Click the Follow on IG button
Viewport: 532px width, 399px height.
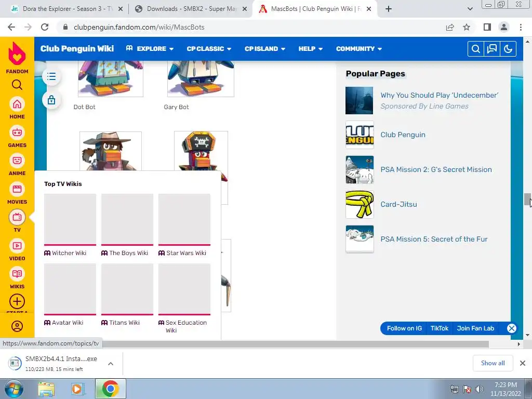point(404,328)
